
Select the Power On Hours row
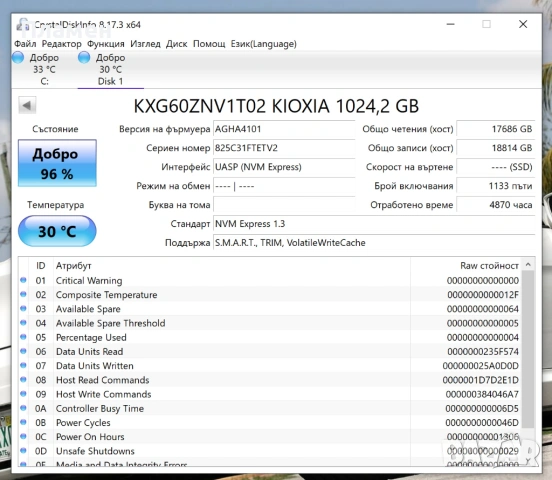pyautogui.click(x=270, y=437)
